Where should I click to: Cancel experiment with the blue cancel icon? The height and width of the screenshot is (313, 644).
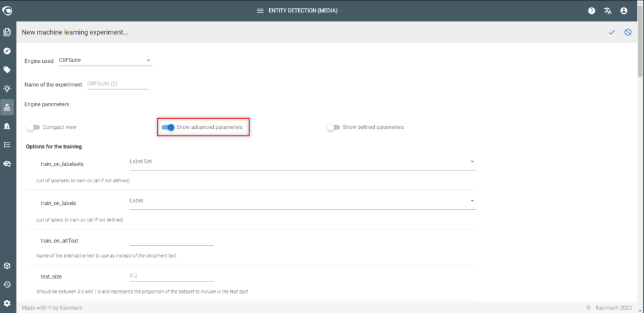tap(628, 32)
